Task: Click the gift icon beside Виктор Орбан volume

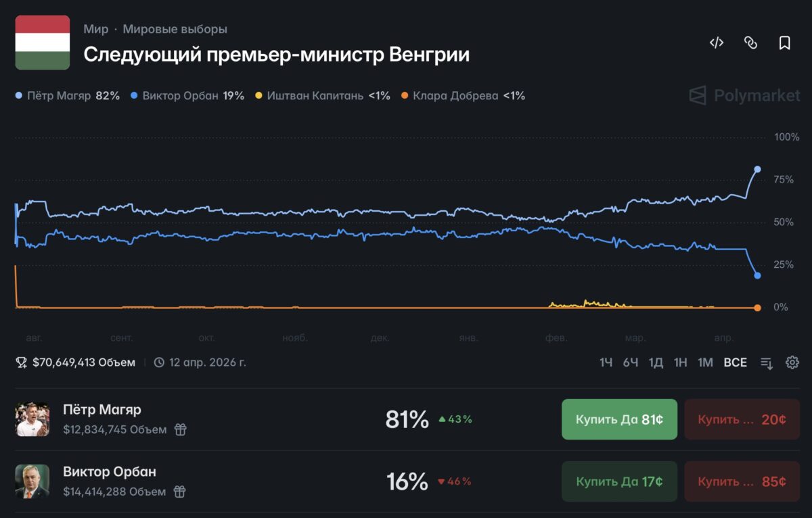Action: coord(179,492)
